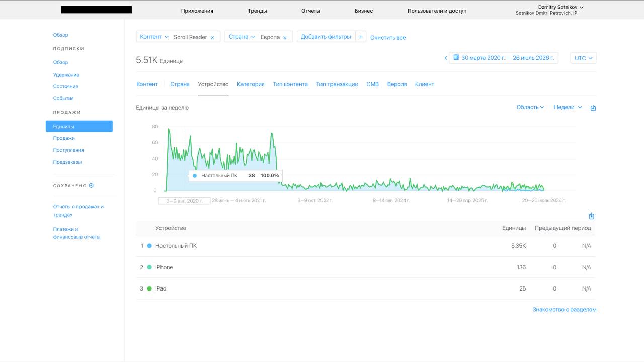Select the Настольный ПК table row
Viewport: 644px width, 362px height.
click(x=366, y=246)
